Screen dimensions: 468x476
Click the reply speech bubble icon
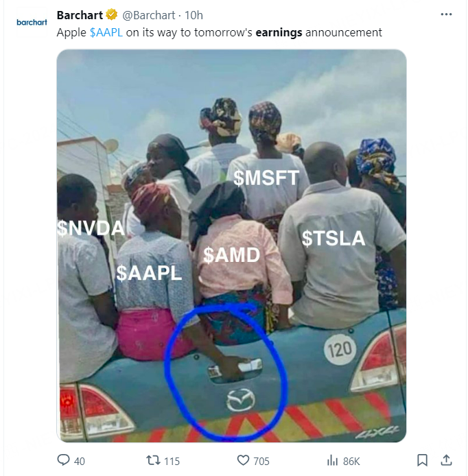coord(63,460)
